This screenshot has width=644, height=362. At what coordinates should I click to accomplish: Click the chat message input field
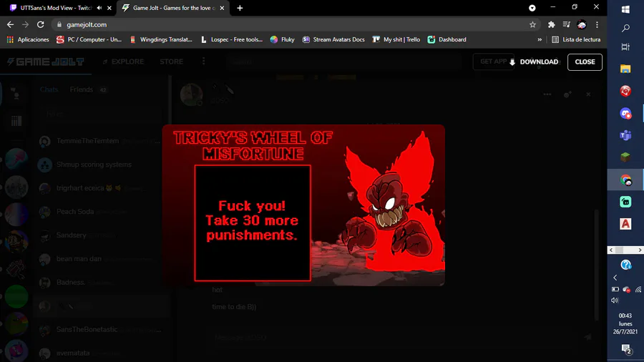[x=394, y=337]
